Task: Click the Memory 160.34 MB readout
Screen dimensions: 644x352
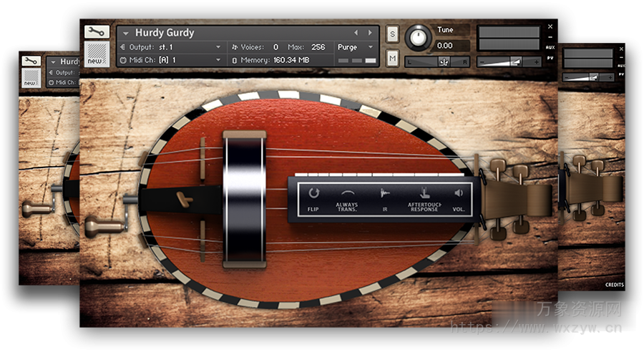Action: pyautogui.click(x=291, y=60)
